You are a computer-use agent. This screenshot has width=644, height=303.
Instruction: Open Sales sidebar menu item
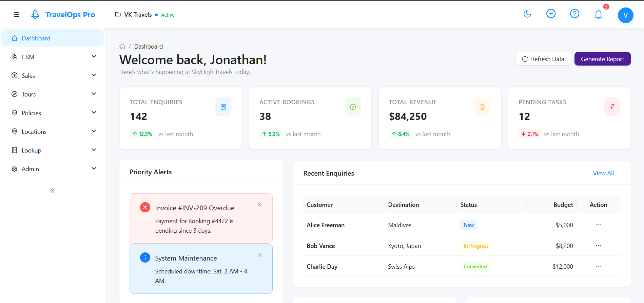point(53,75)
